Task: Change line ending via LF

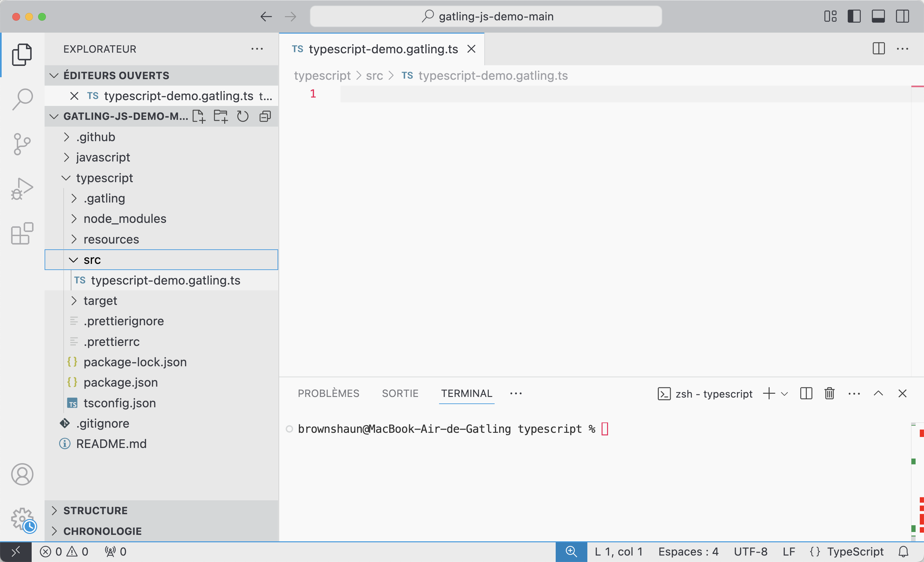Action: [789, 551]
